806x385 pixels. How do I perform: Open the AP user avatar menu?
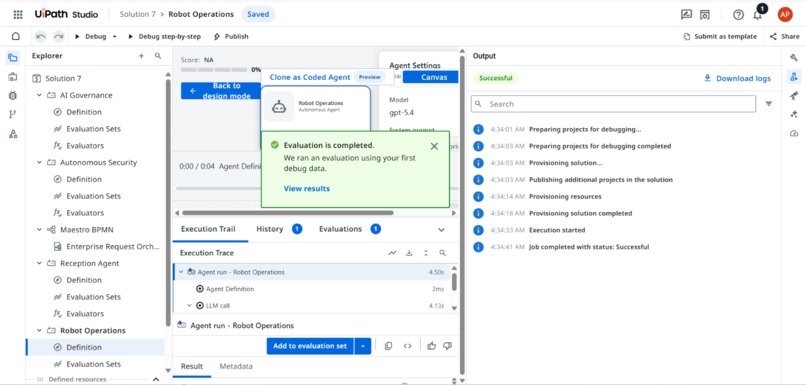pos(784,14)
